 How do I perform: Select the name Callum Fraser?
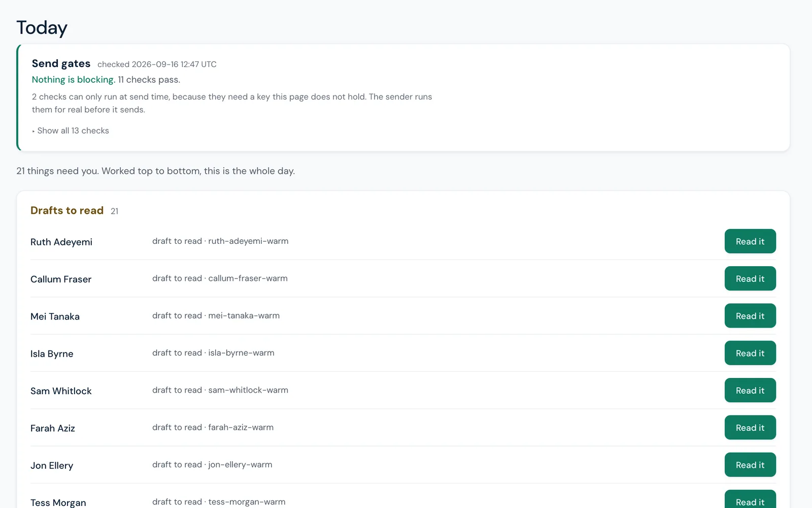click(61, 279)
